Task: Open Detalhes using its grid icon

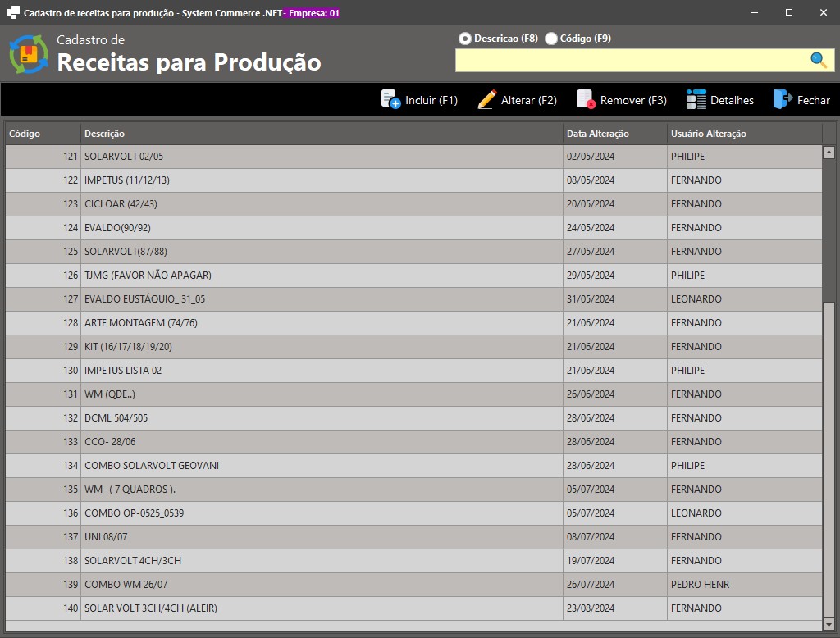Action: (x=696, y=99)
